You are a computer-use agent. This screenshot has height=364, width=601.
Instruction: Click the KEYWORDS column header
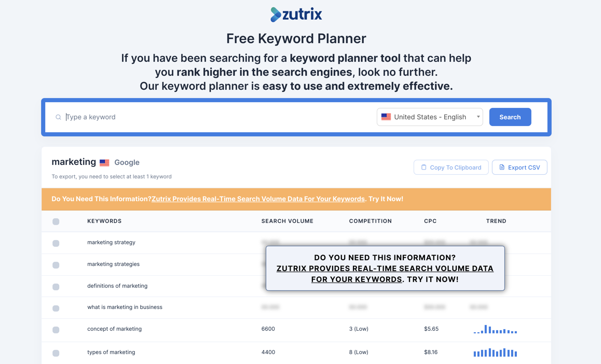pos(104,221)
